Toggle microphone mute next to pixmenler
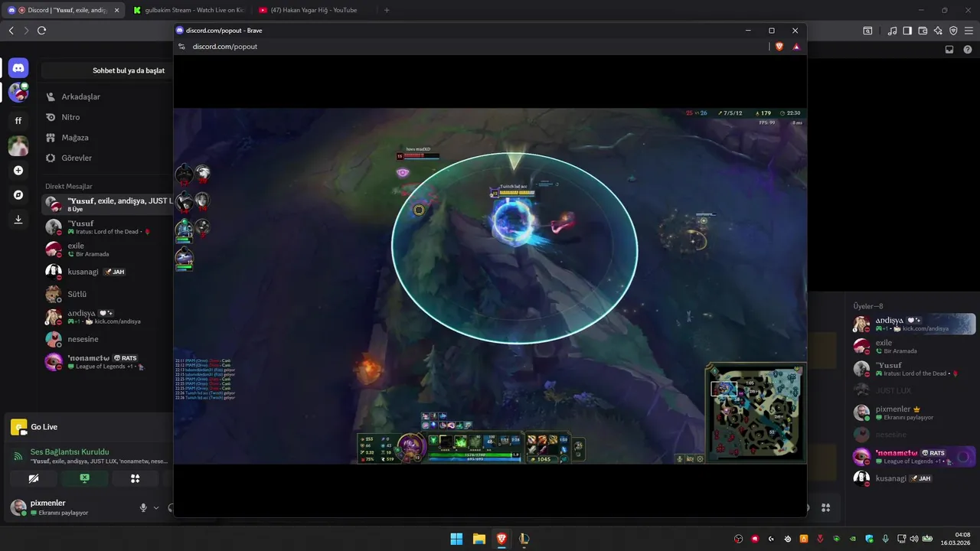Image resolution: width=980 pixels, height=551 pixels. click(x=143, y=508)
